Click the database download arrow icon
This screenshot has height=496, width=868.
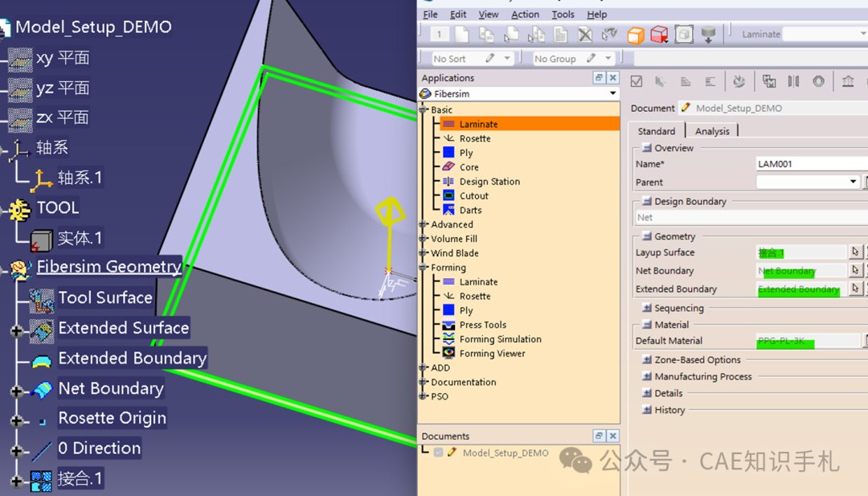pos(709,35)
